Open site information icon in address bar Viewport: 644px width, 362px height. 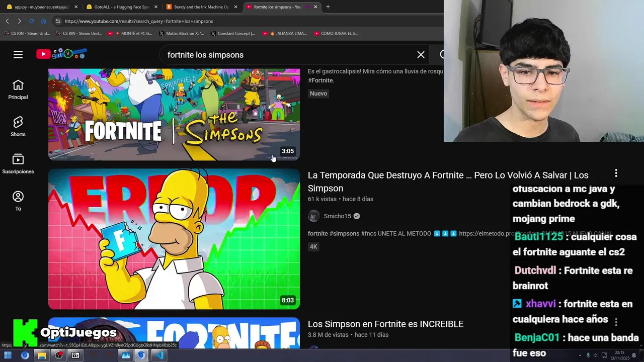click(58, 21)
